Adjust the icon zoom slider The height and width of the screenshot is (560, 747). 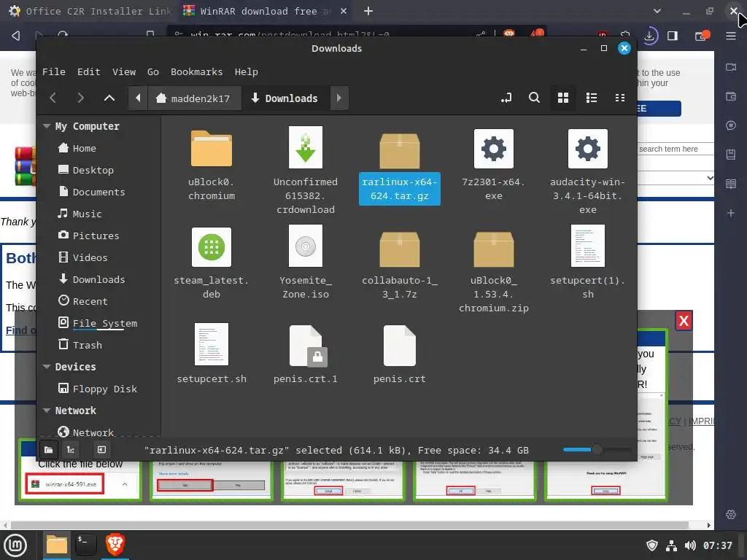597,449
